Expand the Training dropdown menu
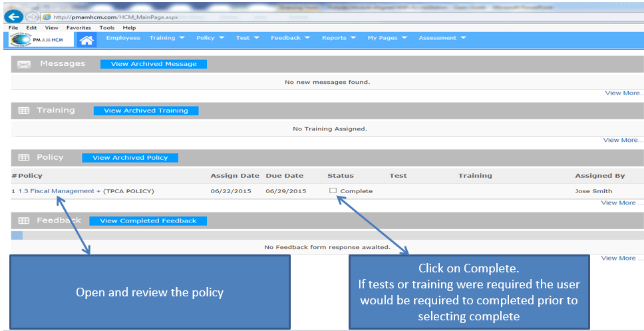644x331 pixels. pos(167,38)
